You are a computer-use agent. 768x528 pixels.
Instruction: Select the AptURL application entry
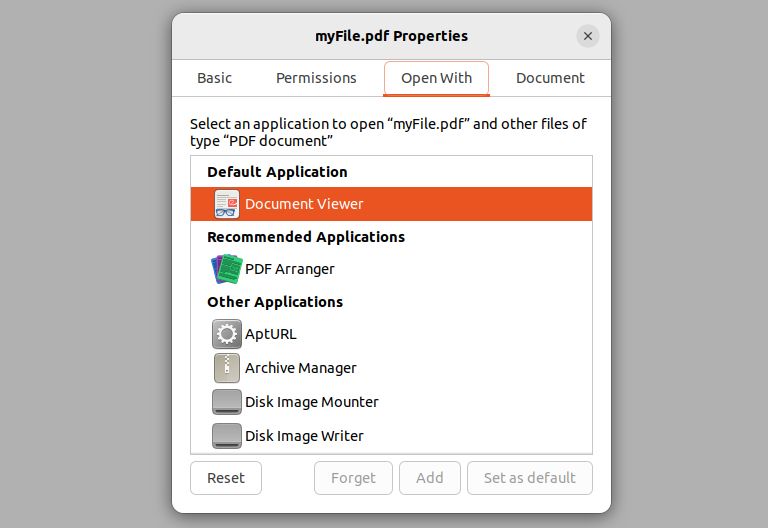271,334
